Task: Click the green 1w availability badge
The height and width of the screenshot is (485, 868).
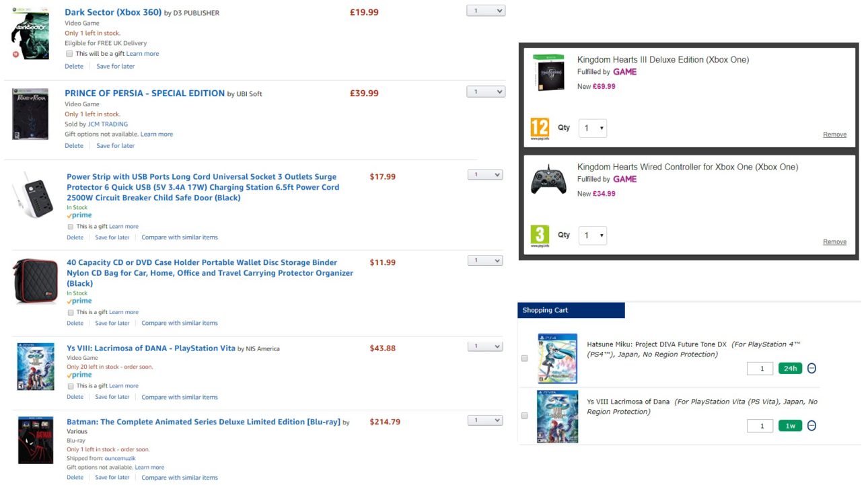Action: click(790, 426)
